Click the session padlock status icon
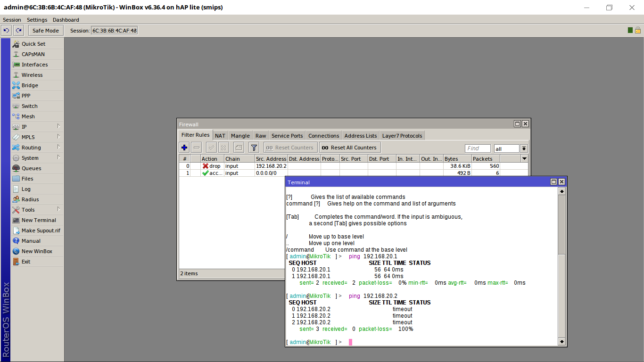This screenshot has width=644, height=362. click(638, 30)
